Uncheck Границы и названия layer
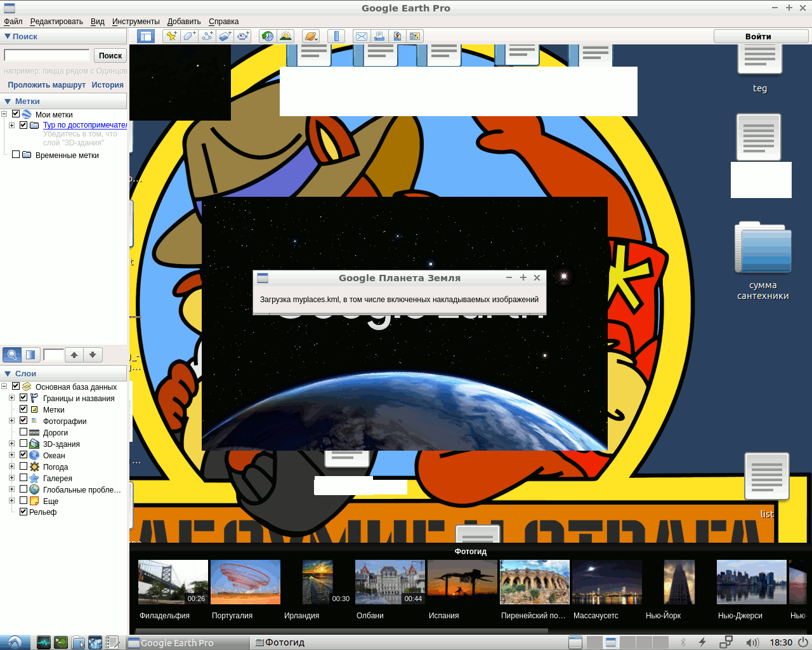 [23, 398]
